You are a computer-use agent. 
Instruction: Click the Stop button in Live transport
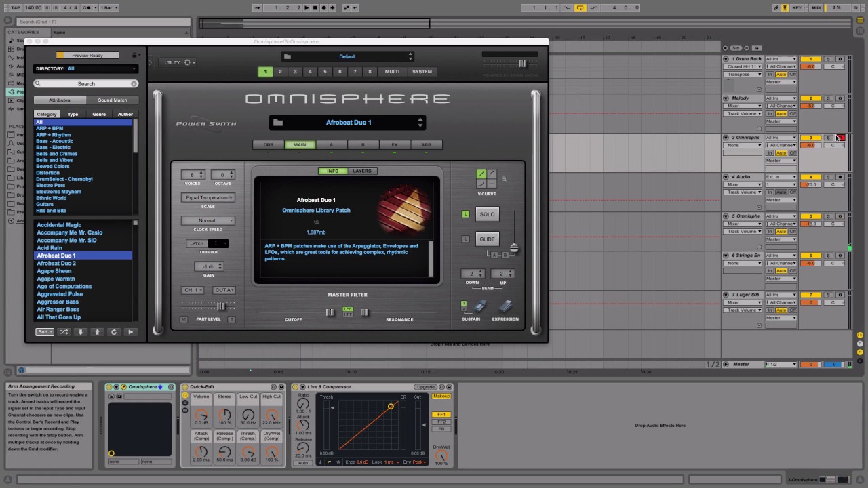click(x=315, y=7)
